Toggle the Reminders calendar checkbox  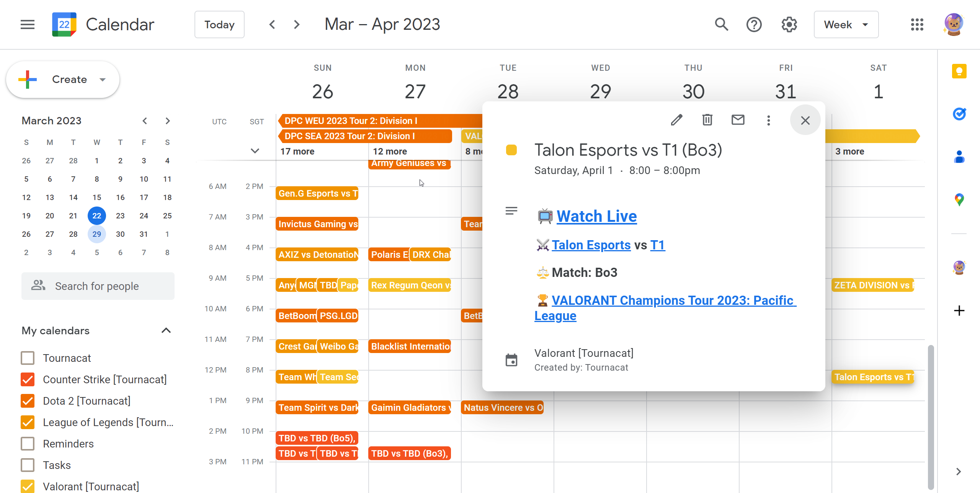click(x=28, y=444)
